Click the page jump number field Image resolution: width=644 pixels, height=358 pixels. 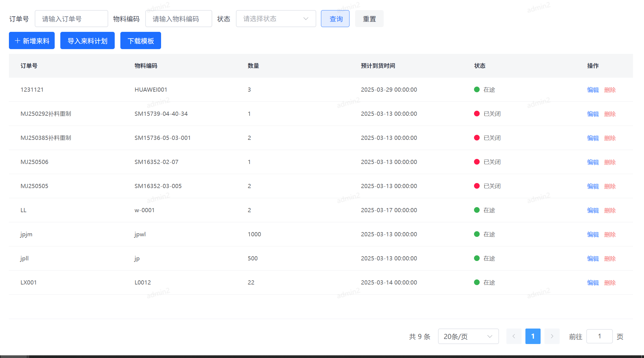tap(599, 336)
